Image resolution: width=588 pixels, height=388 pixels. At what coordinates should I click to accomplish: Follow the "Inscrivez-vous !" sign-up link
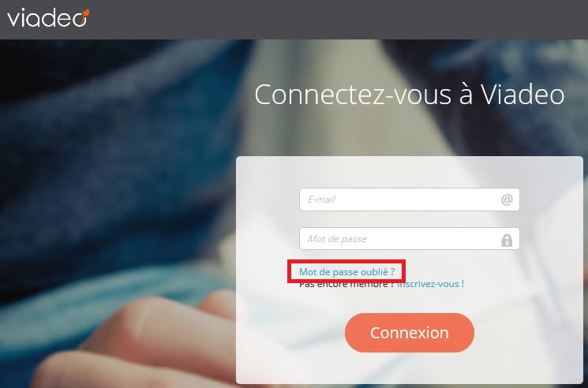[x=430, y=284]
